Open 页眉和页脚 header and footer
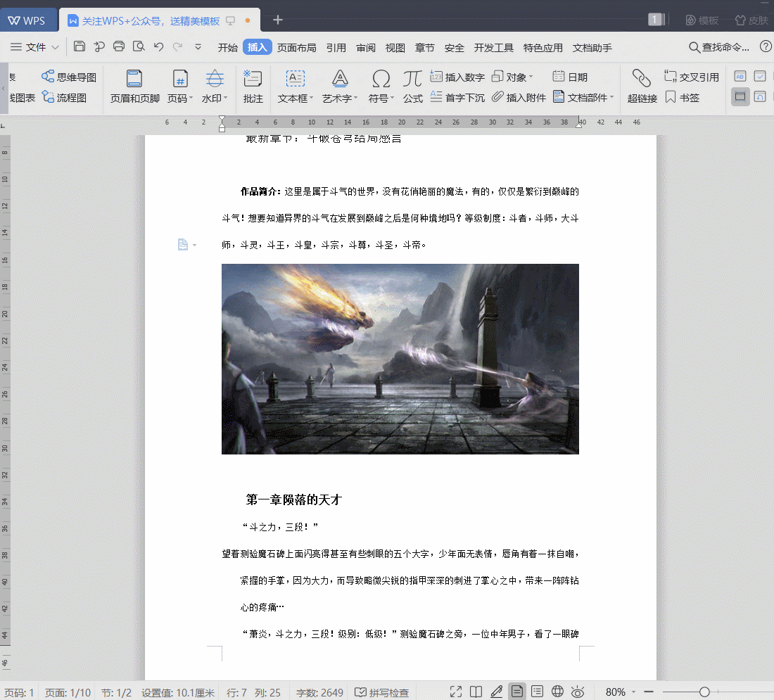 pos(135,87)
